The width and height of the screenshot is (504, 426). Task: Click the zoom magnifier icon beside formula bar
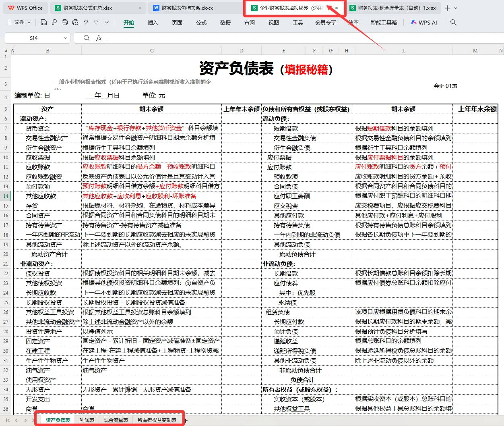86,38
